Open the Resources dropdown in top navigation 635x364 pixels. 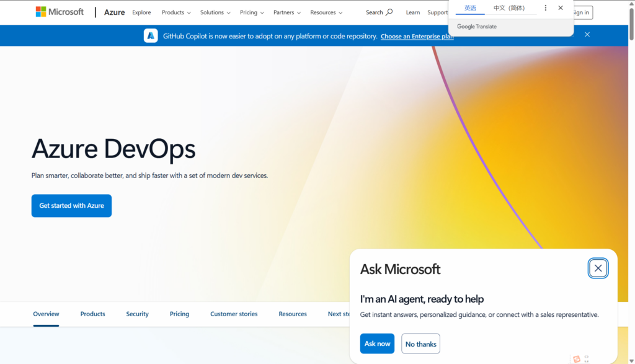click(x=326, y=12)
